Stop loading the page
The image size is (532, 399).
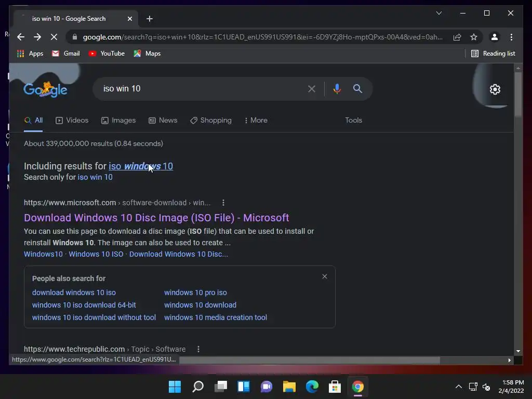(54, 37)
